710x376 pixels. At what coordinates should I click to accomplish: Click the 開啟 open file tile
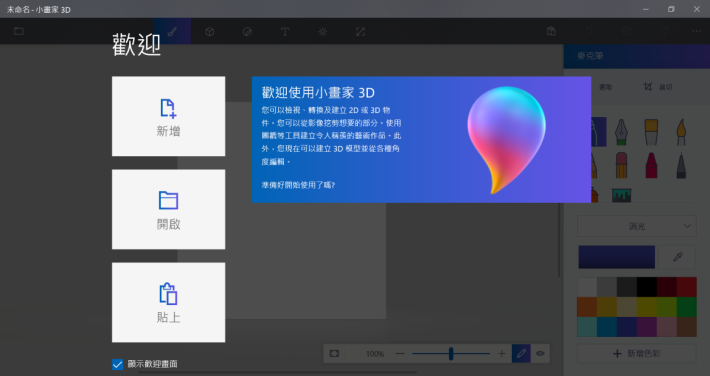[x=168, y=209]
